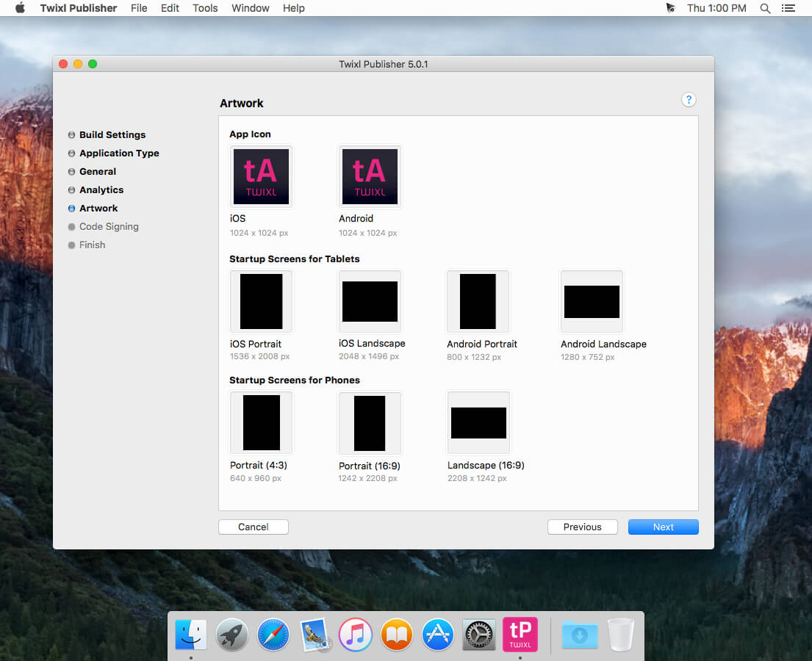Screen dimensions: 812x661
Task: Go to the Application Type step
Action: point(119,153)
